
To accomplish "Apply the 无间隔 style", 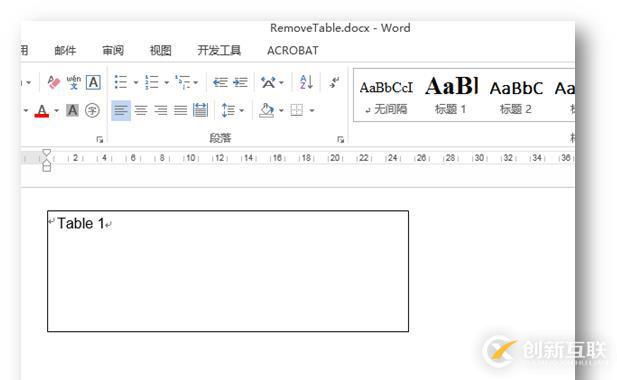I will [x=386, y=96].
